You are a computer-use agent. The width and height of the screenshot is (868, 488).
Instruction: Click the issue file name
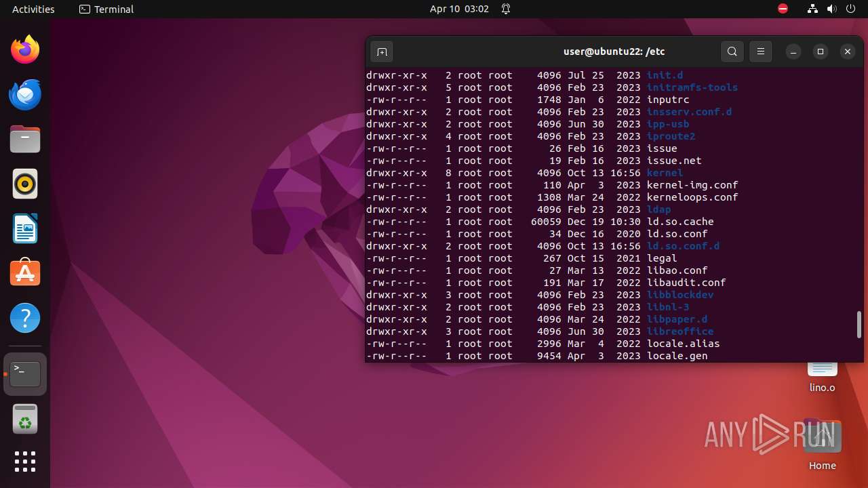[x=662, y=148]
